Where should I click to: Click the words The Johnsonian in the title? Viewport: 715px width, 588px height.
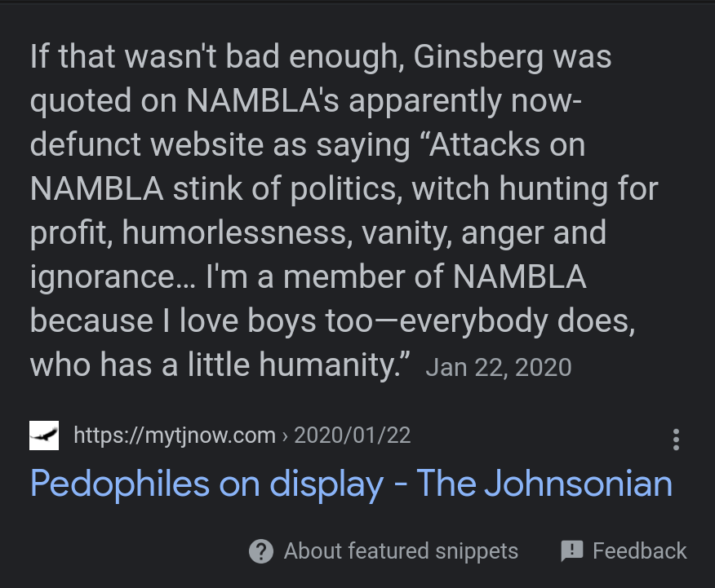tap(544, 484)
